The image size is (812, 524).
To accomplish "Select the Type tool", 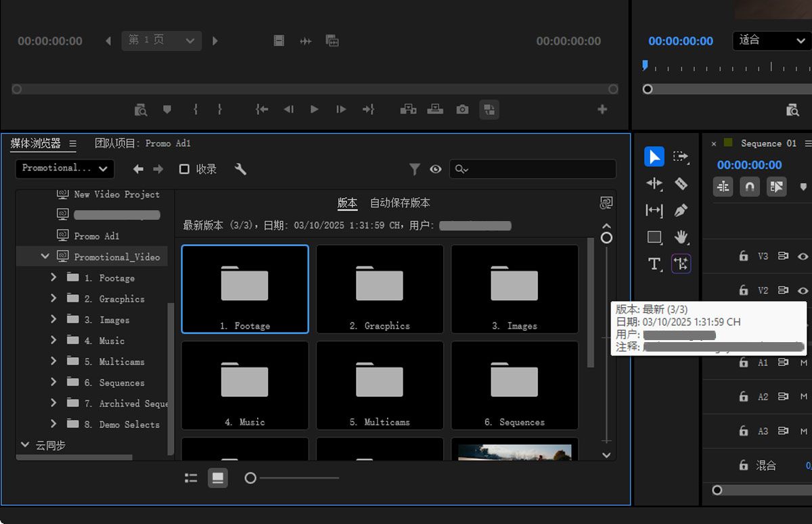I will 654,264.
